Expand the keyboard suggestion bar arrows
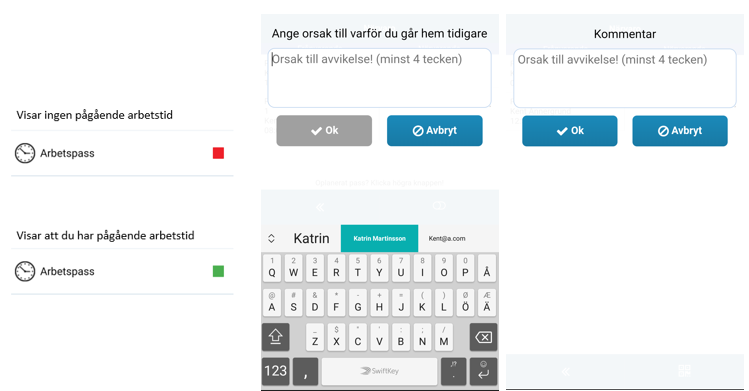Screen dimensions: 749x391 [x=271, y=238]
